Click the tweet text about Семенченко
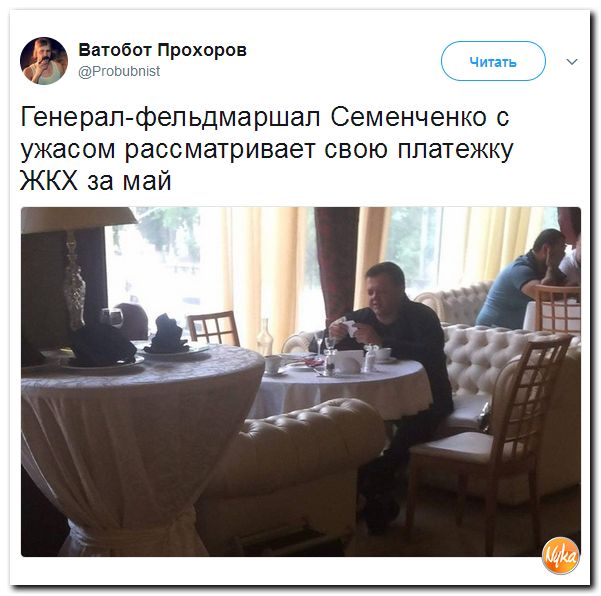This screenshot has width=601, height=596. click(266, 149)
